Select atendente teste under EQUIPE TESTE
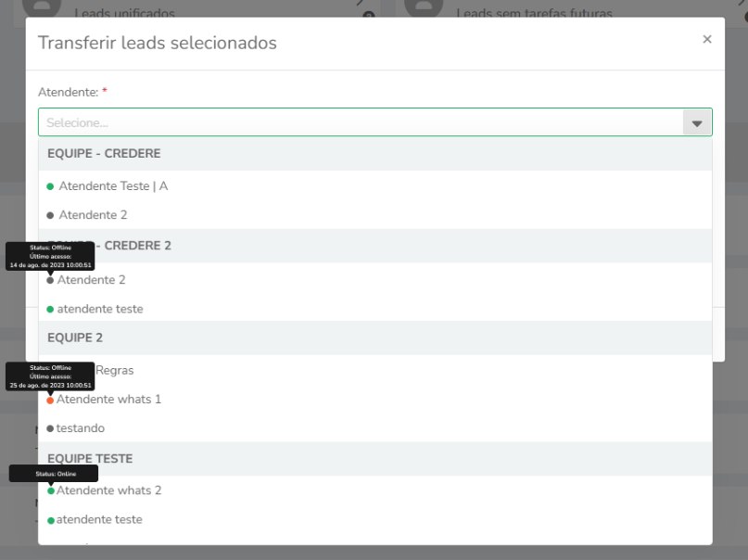The image size is (748, 560). pos(375,519)
